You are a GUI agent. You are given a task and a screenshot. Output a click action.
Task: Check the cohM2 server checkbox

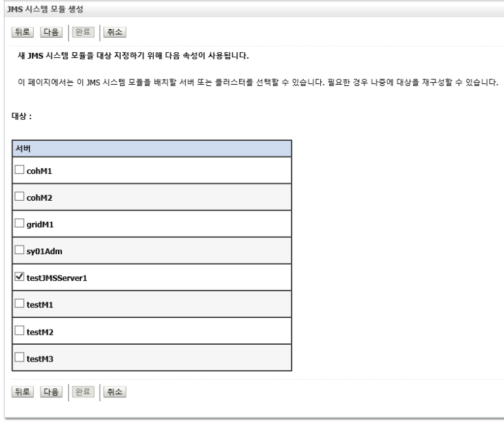[x=20, y=196]
